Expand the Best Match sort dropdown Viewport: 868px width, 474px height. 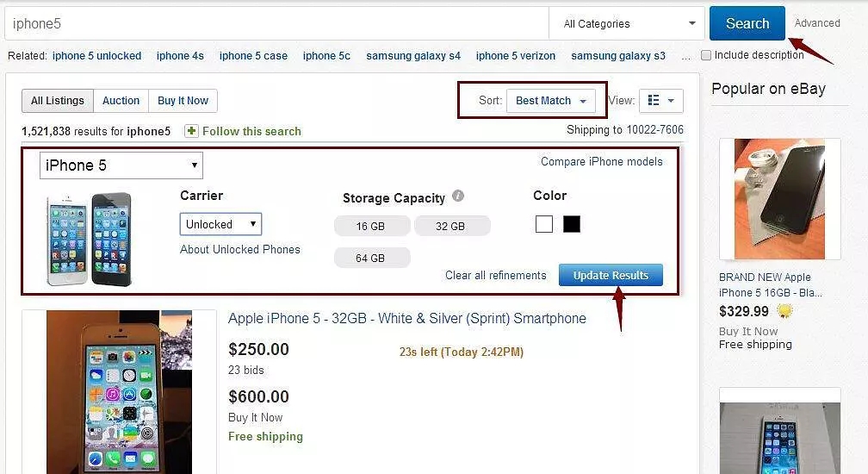[550, 101]
